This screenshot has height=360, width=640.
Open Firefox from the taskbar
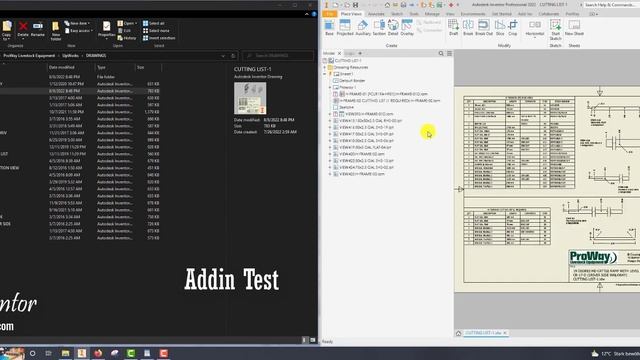pyautogui.click(x=98, y=353)
